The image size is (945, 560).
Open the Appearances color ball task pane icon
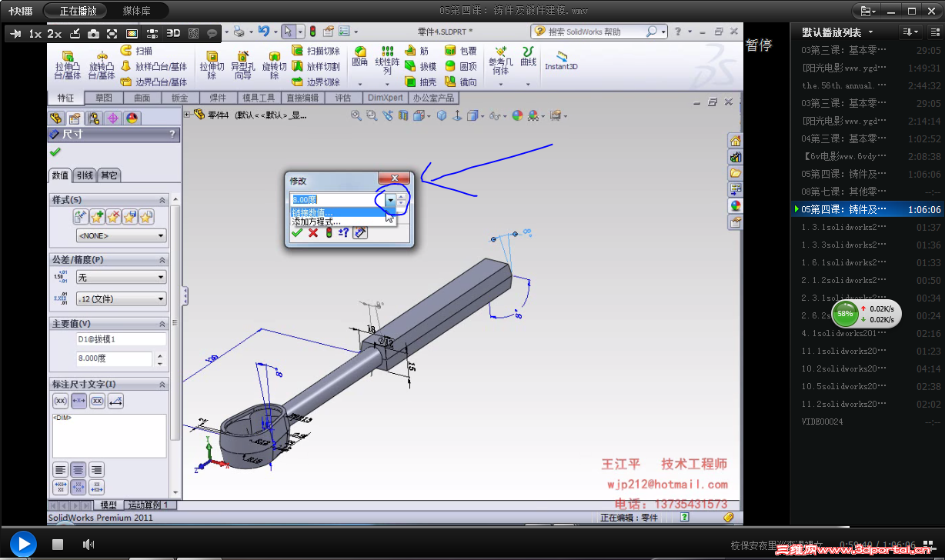pyautogui.click(x=736, y=205)
